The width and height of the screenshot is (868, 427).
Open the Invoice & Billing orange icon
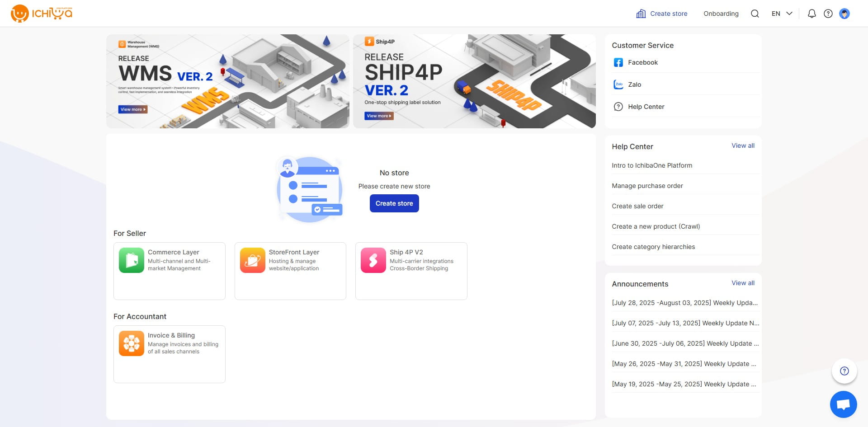click(132, 343)
